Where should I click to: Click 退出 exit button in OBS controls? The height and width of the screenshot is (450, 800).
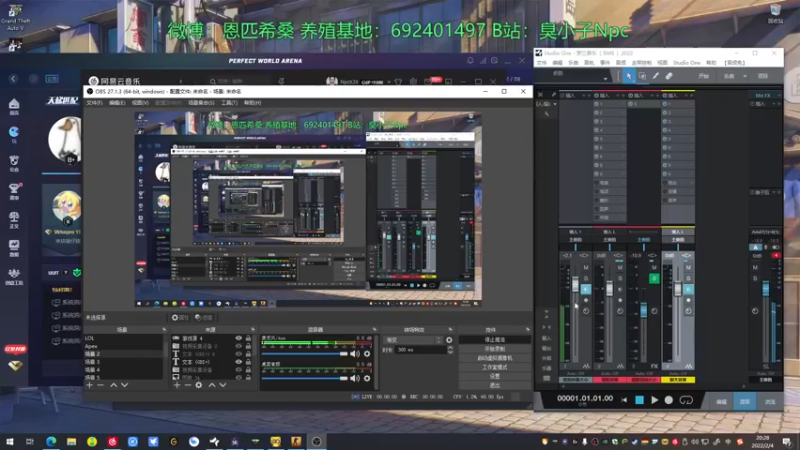pos(494,386)
